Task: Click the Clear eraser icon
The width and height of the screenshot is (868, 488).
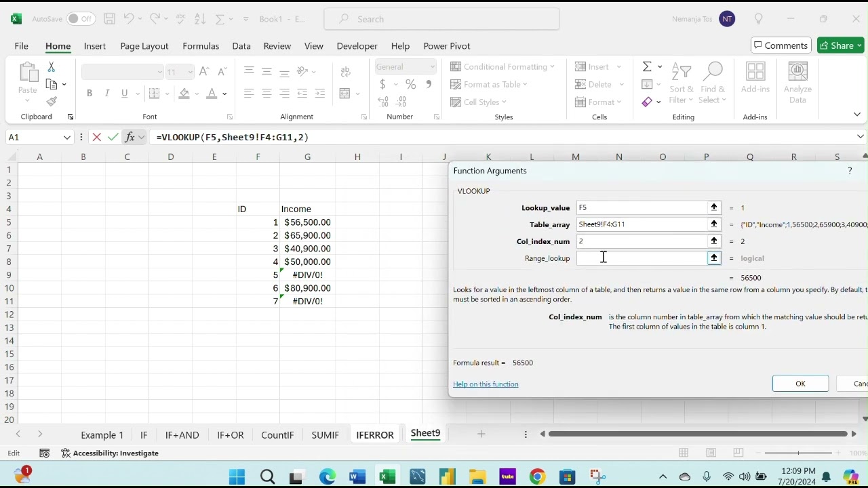Action: point(647,102)
